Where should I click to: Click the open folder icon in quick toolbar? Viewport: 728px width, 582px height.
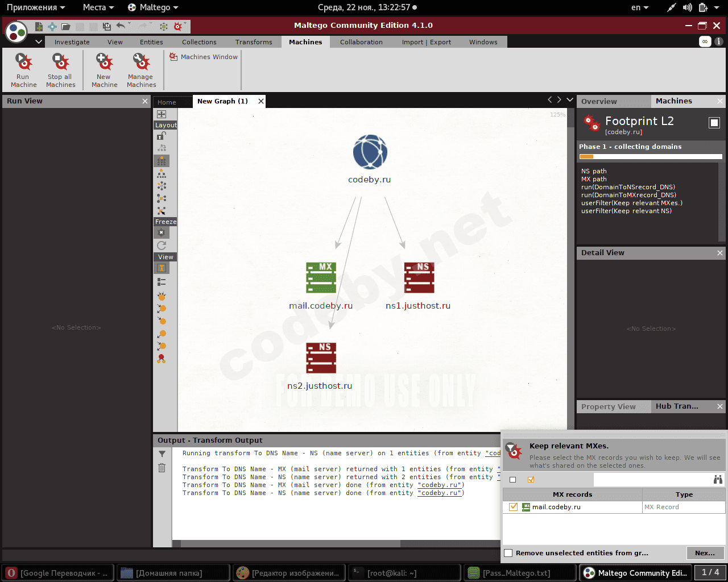point(66,27)
